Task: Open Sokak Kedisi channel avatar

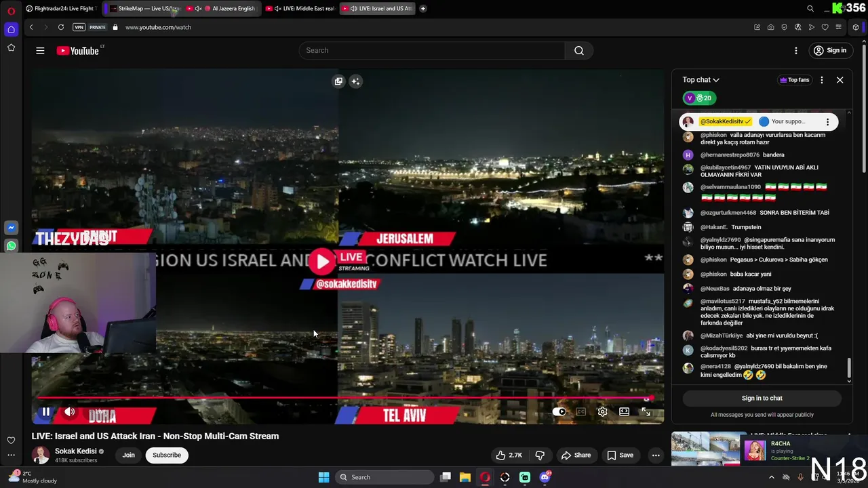Action: (41, 455)
